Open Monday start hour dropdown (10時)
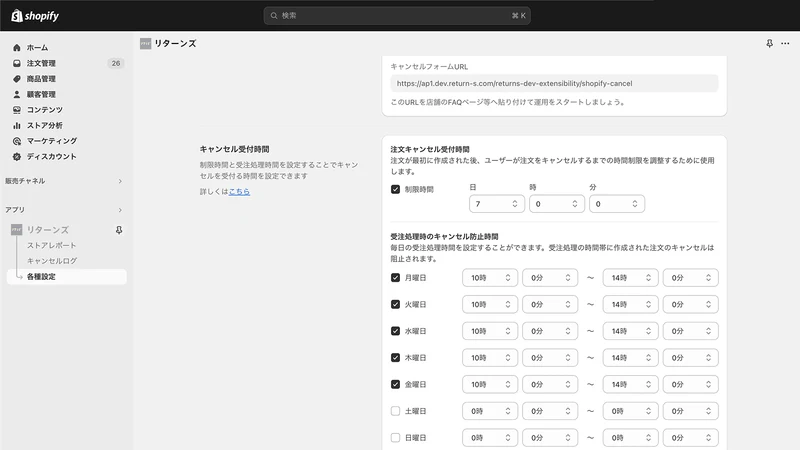 490,278
